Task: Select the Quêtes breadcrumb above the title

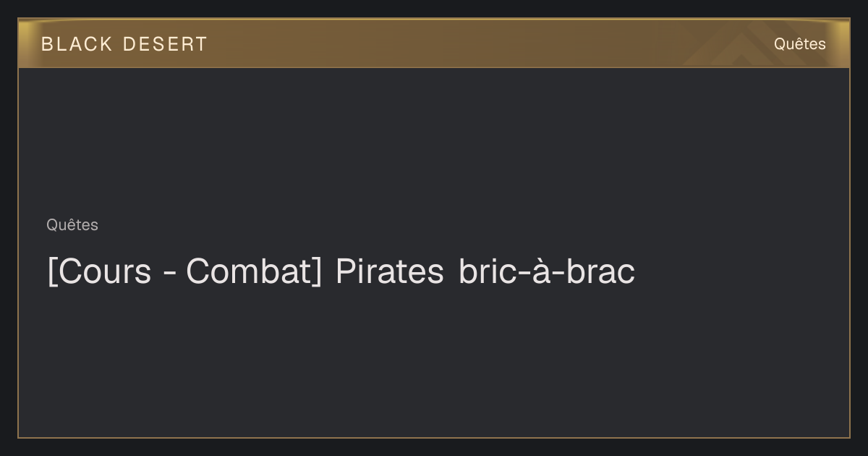Action: point(72,225)
